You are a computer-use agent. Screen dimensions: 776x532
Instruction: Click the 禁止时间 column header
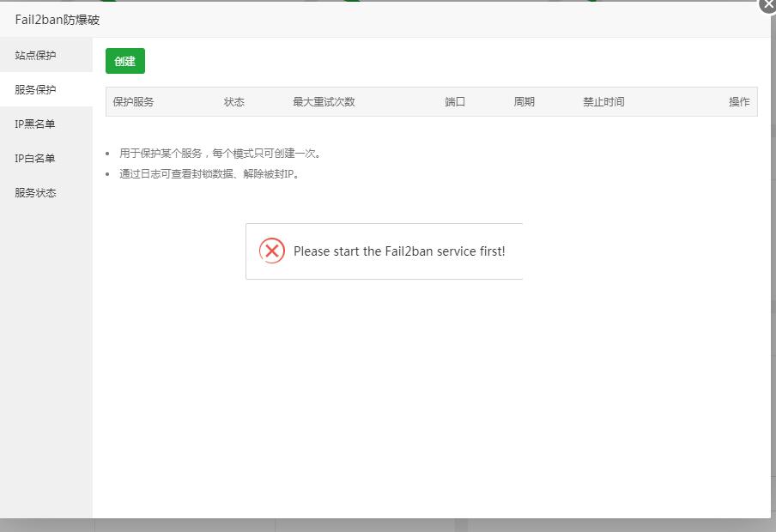[603, 102]
